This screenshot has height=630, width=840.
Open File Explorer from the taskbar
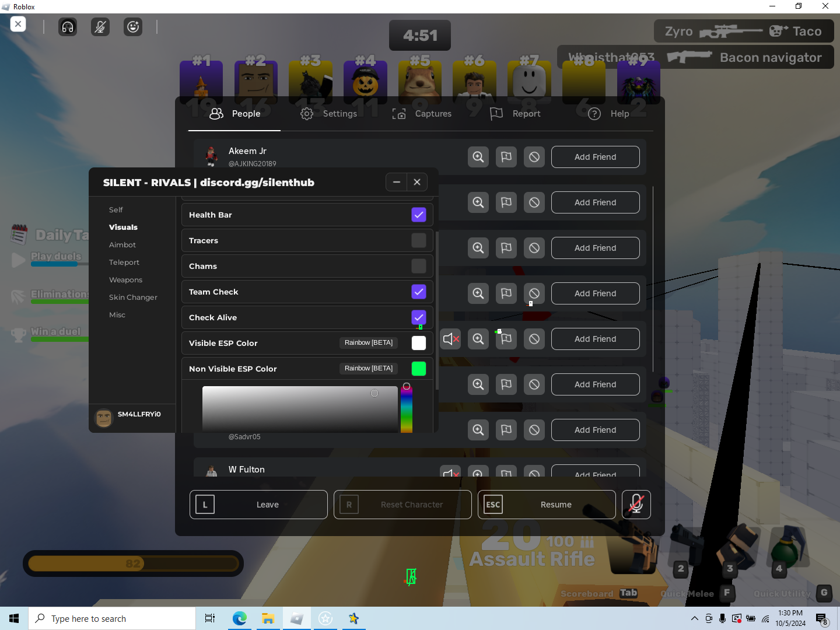tap(268, 618)
